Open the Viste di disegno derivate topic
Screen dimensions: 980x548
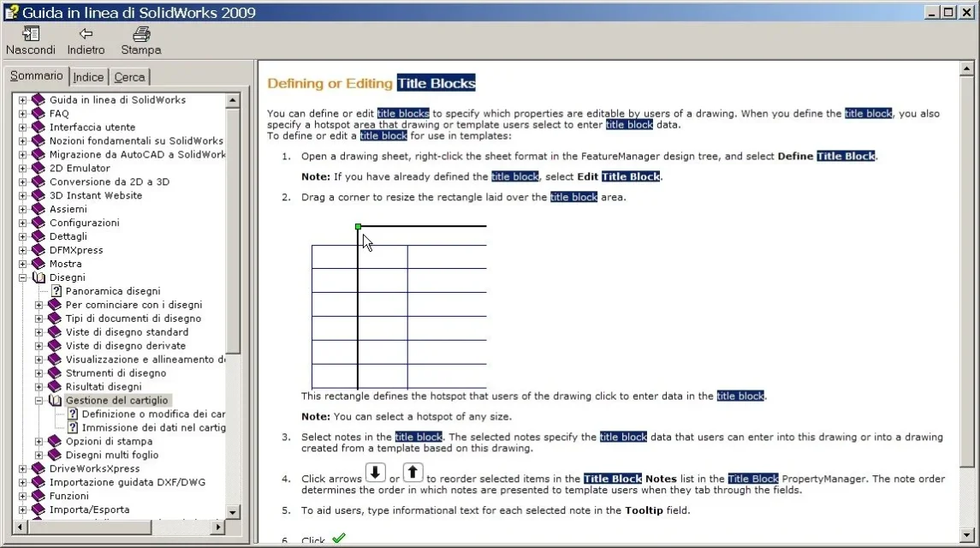pyautogui.click(x=126, y=346)
